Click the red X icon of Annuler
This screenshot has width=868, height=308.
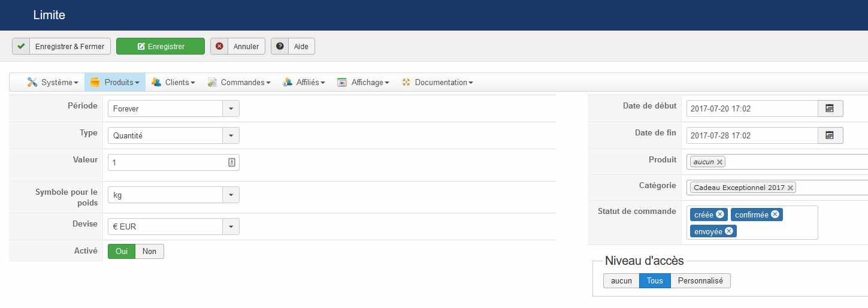coord(219,46)
